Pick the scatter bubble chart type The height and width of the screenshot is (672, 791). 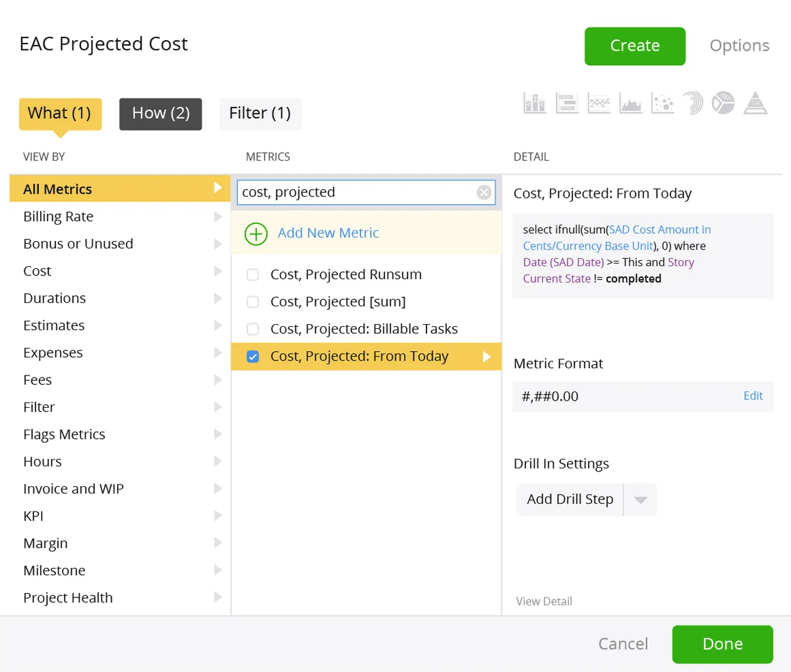pos(662,103)
